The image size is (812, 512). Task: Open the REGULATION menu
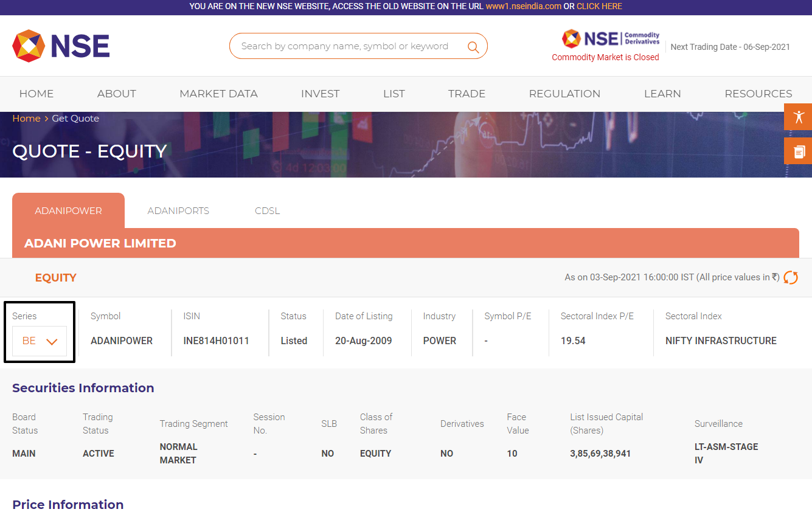tap(564, 94)
